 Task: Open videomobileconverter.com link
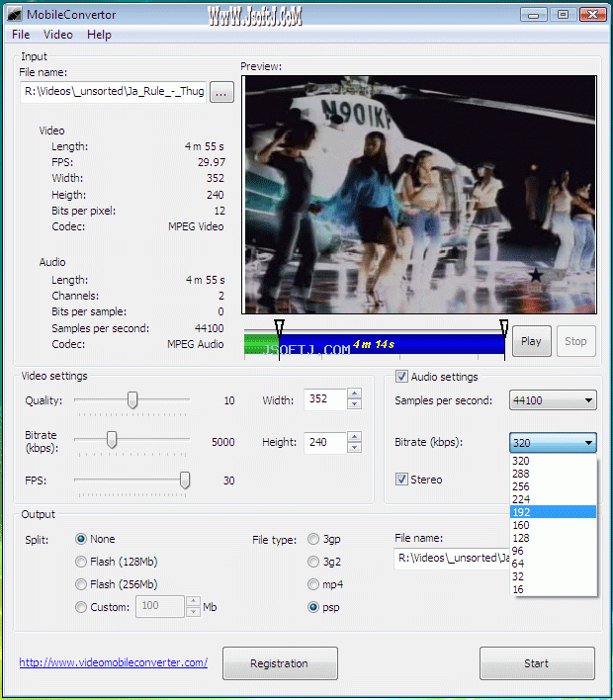tap(114, 662)
